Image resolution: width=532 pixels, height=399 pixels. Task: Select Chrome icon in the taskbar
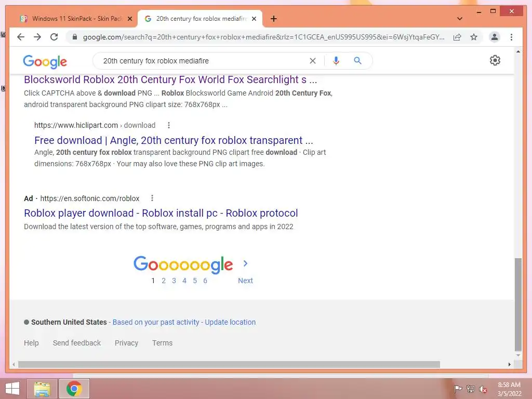pos(74,389)
